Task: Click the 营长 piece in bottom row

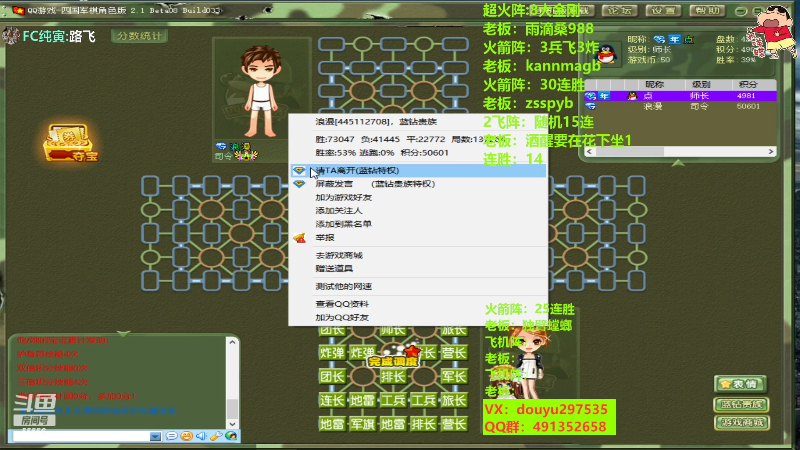Action: pyautogui.click(x=454, y=424)
